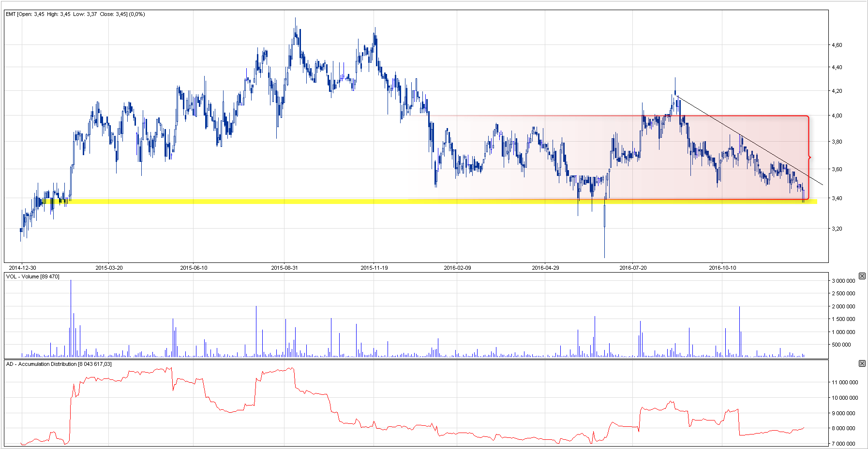Close the Accumulation Distribution indicator panel

pos(862,363)
